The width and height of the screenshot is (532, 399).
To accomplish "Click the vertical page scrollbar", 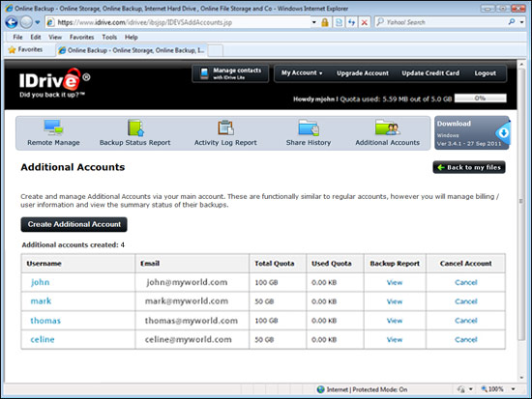I will (521, 204).
